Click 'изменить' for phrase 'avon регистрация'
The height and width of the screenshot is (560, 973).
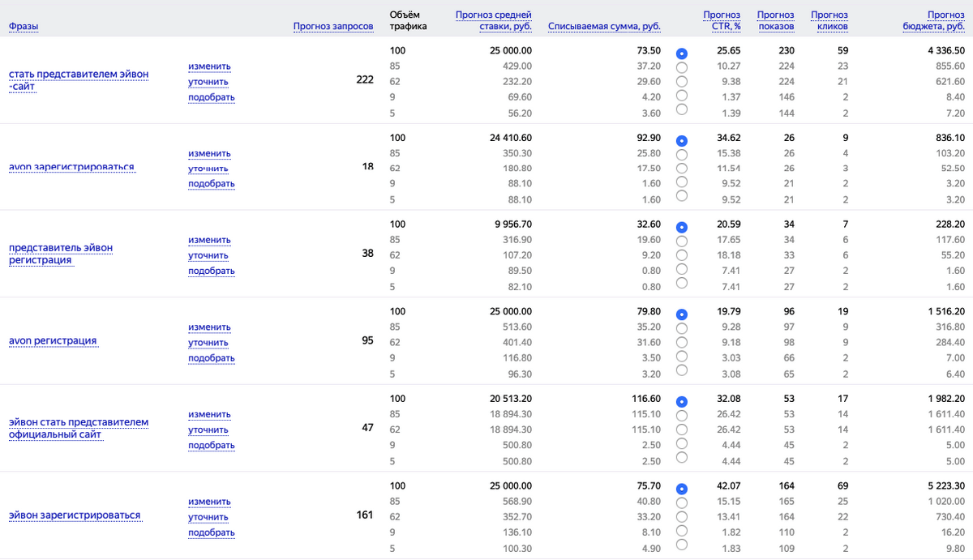[x=209, y=327]
